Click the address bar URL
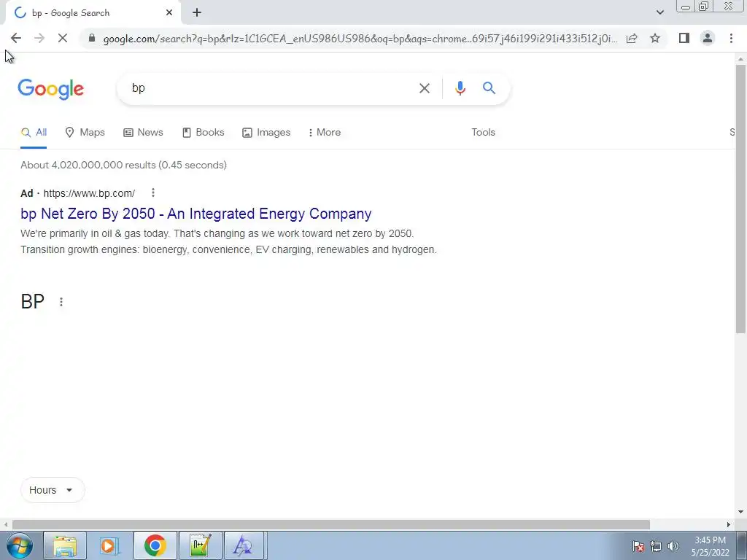 click(360, 39)
